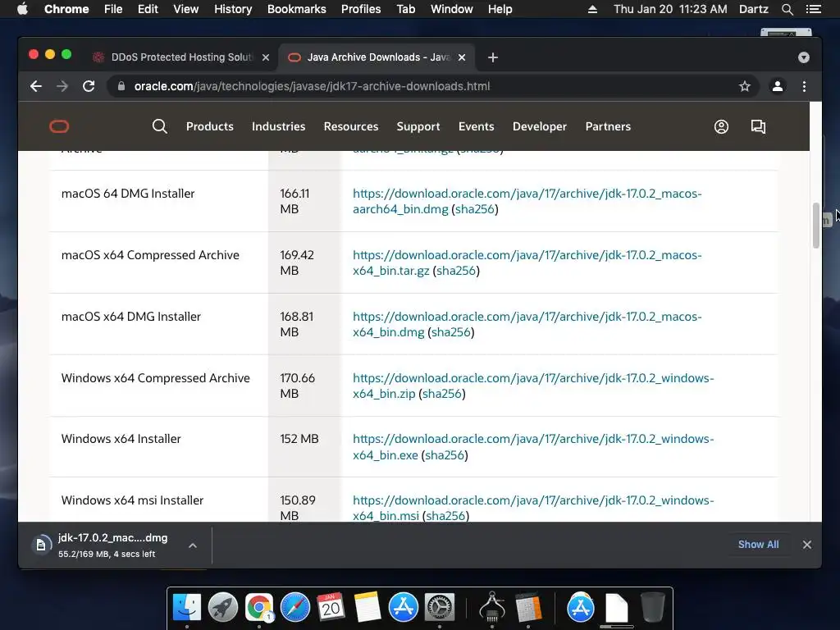Viewport: 840px width, 630px height.
Task: Click the macOS x64 tar.gz download link
Action: pyautogui.click(x=527, y=262)
